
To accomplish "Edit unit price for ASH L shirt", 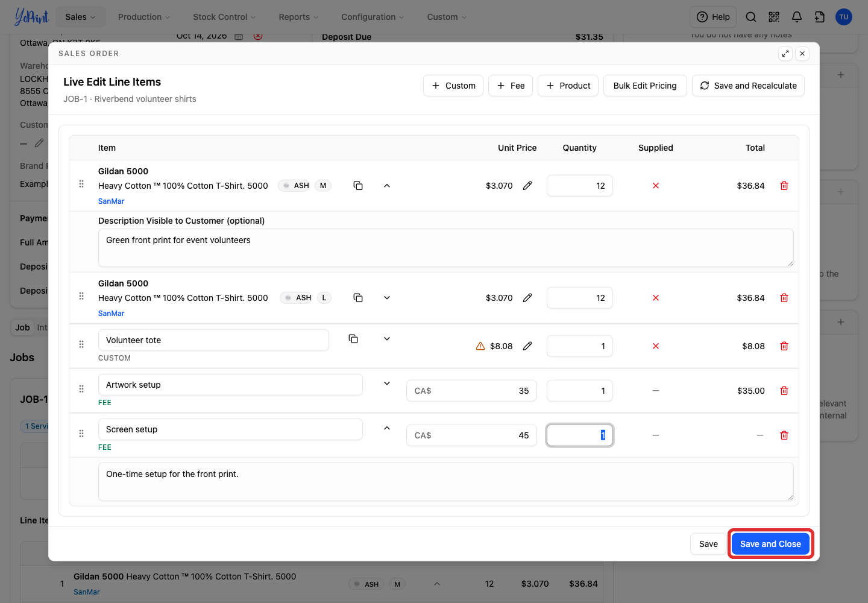I will click(x=527, y=298).
